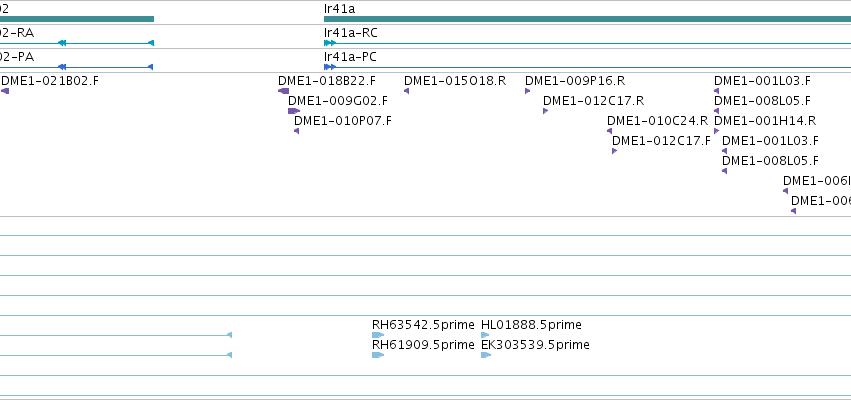
Task: Click the RH61909.5prime EST glyph
Action: [x=378, y=355]
